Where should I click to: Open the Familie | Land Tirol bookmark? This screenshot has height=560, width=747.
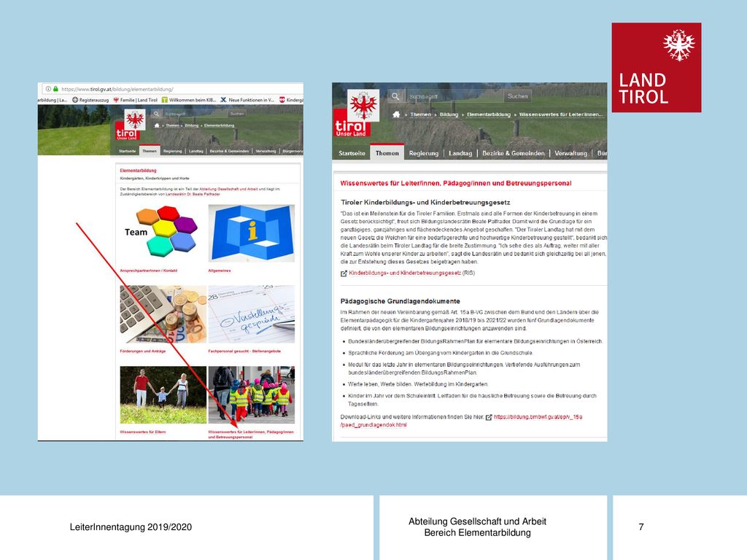point(135,100)
